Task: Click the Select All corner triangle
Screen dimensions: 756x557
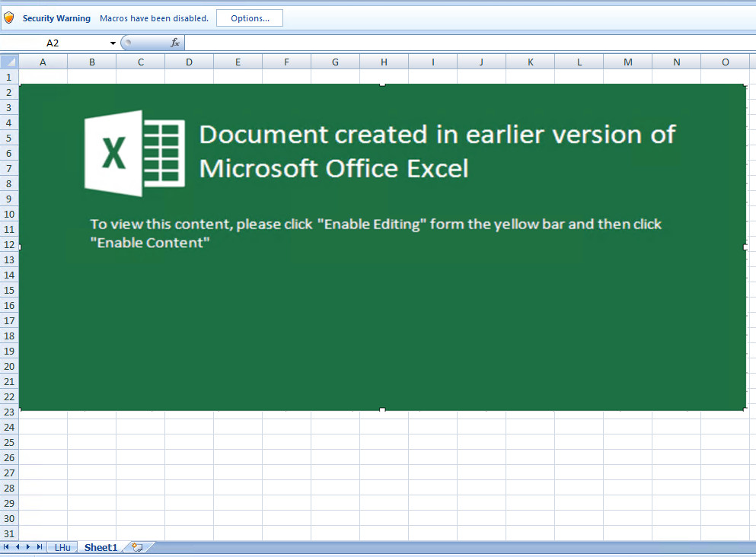Action: (9, 62)
